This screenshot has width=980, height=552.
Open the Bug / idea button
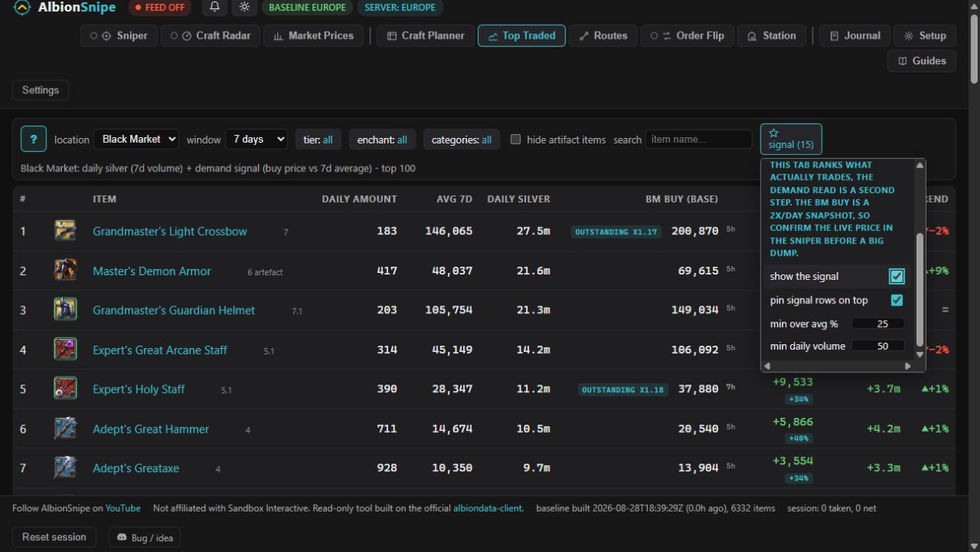[x=144, y=537]
